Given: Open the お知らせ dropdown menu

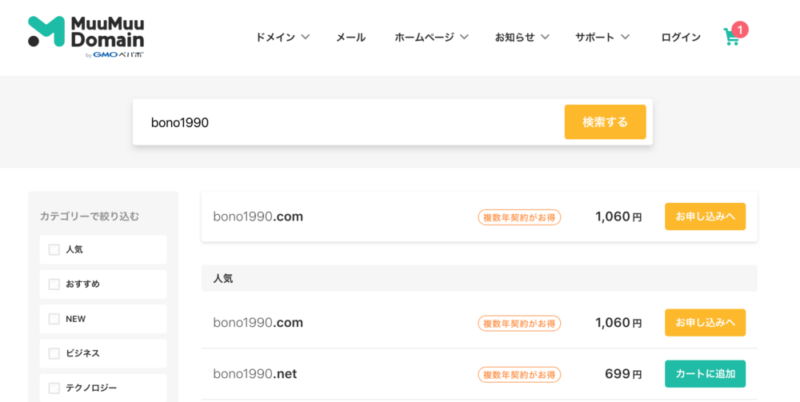Looking at the screenshot, I should [521, 37].
